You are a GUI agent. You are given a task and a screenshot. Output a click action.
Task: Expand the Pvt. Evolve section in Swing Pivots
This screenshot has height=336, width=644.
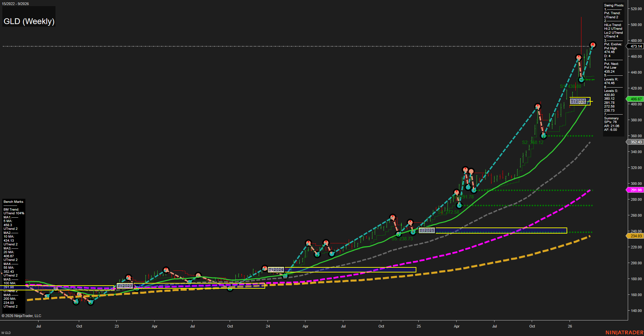point(613,44)
